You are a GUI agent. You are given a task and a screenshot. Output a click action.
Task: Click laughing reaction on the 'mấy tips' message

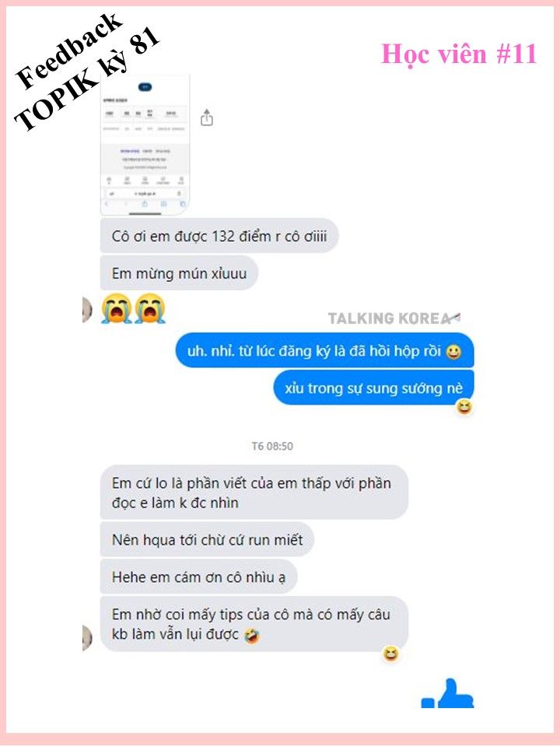click(390, 654)
